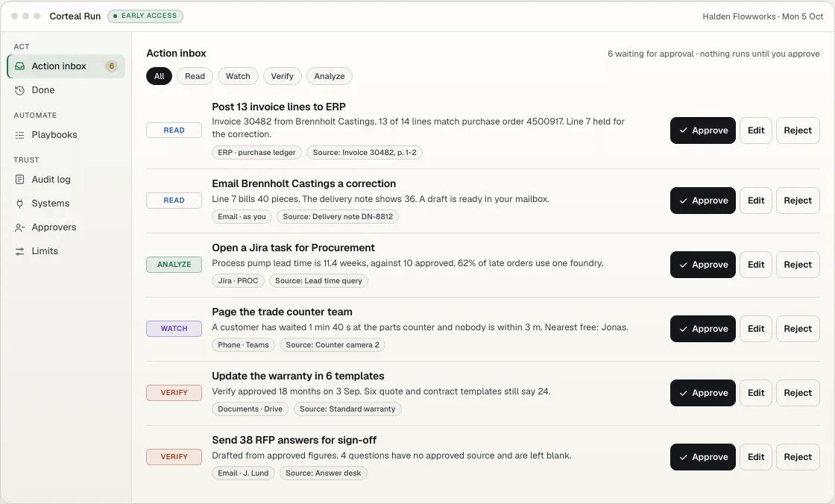Viewport: 835px width, 504px height.
Task: Go to Systems in sidebar
Action: [x=66, y=204]
